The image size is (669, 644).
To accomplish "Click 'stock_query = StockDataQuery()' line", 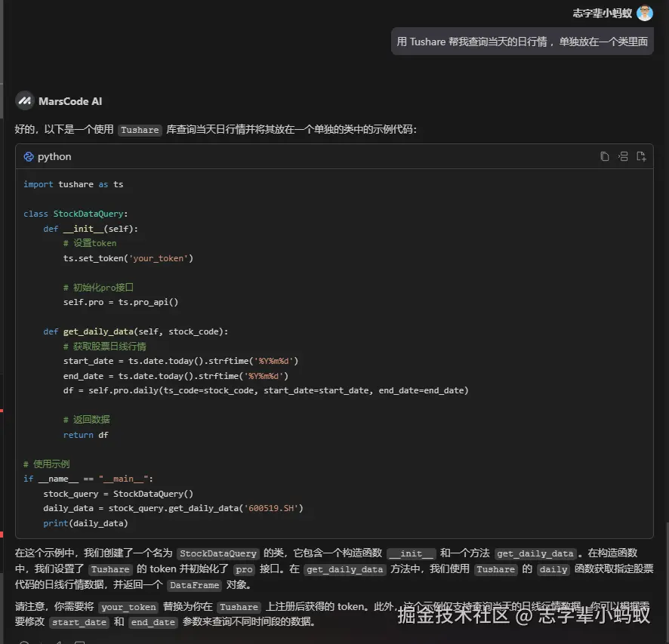I will point(119,494).
